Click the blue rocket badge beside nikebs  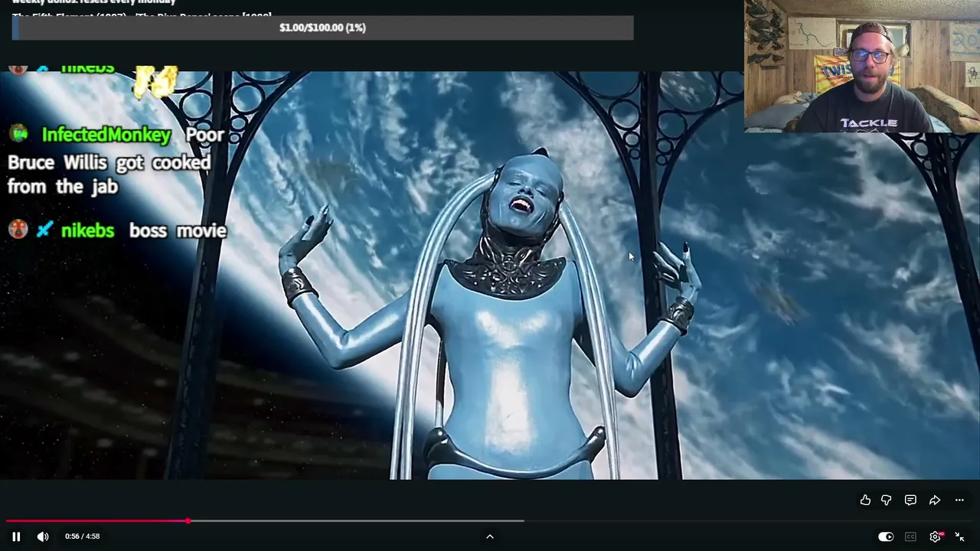point(44,230)
